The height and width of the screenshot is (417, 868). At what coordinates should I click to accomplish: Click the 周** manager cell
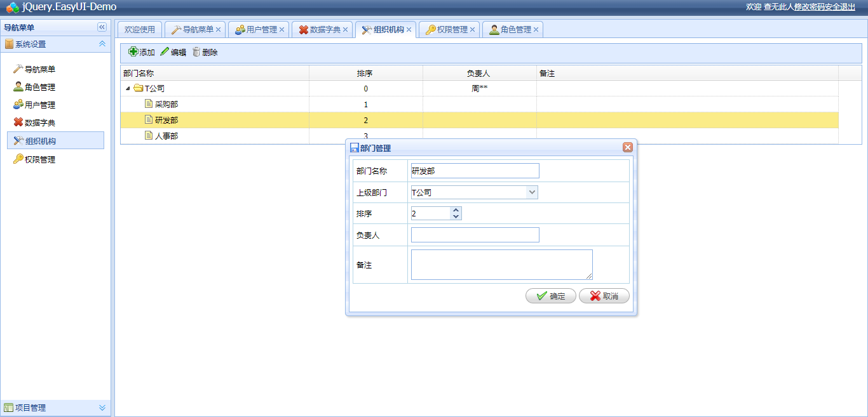click(x=480, y=89)
